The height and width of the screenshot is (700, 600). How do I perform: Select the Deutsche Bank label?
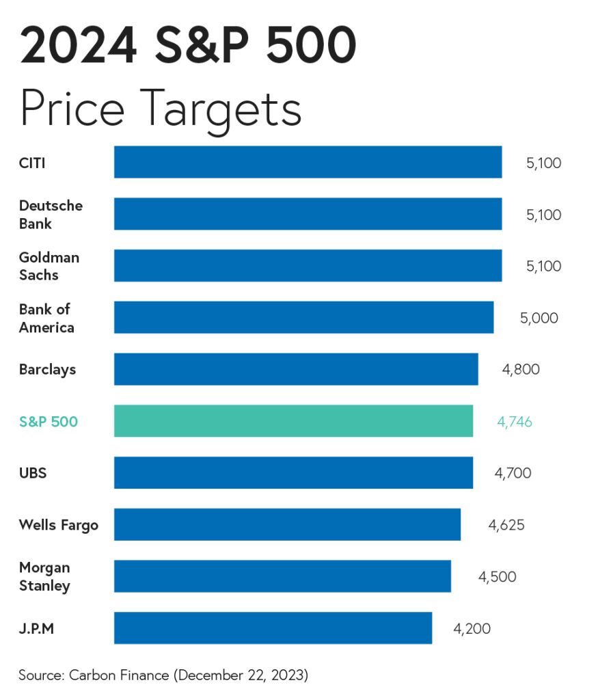pyautogui.click(x=51, y=214)
